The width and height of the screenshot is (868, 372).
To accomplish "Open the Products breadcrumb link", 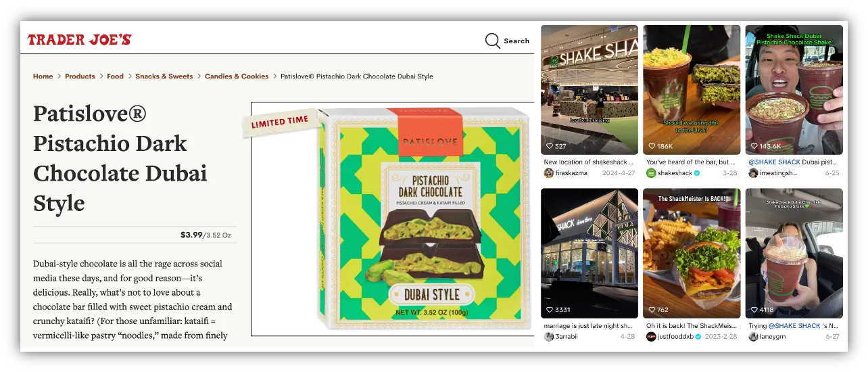I will [x=80, y=76].
